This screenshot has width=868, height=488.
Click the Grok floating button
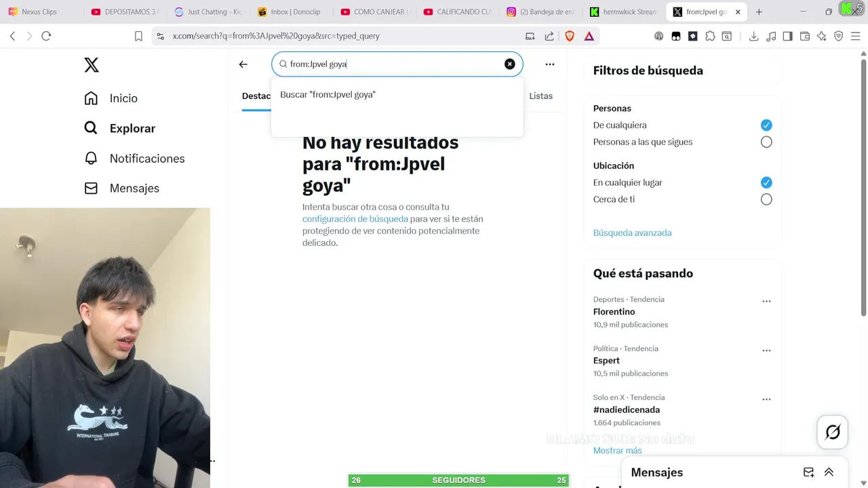point(833,432)
